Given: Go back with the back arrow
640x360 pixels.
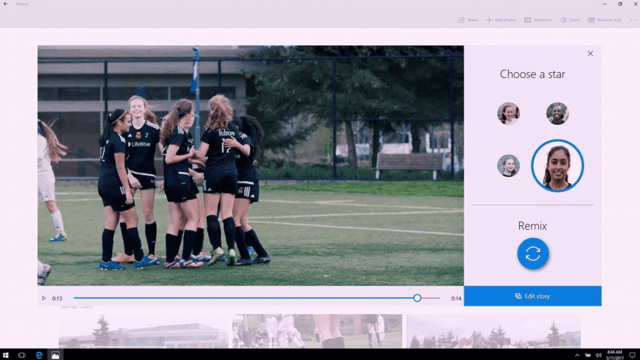Looking at the screenshot, I should (x=6, y=4).
